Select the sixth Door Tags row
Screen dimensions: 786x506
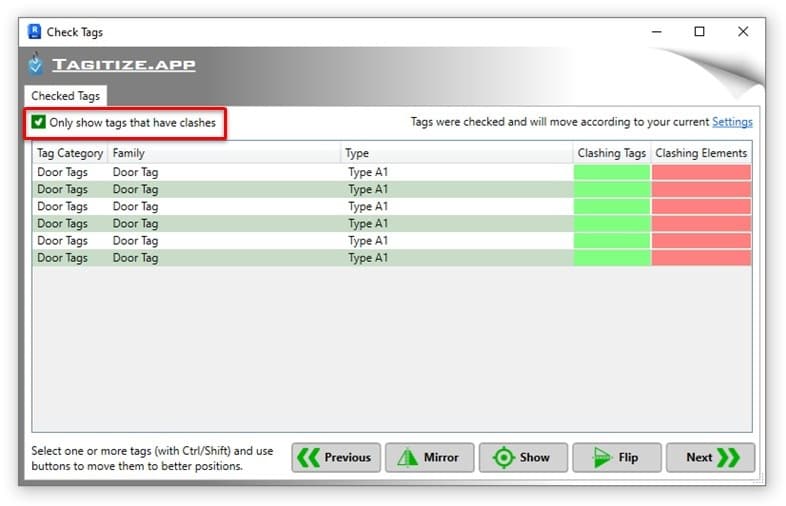392,257
